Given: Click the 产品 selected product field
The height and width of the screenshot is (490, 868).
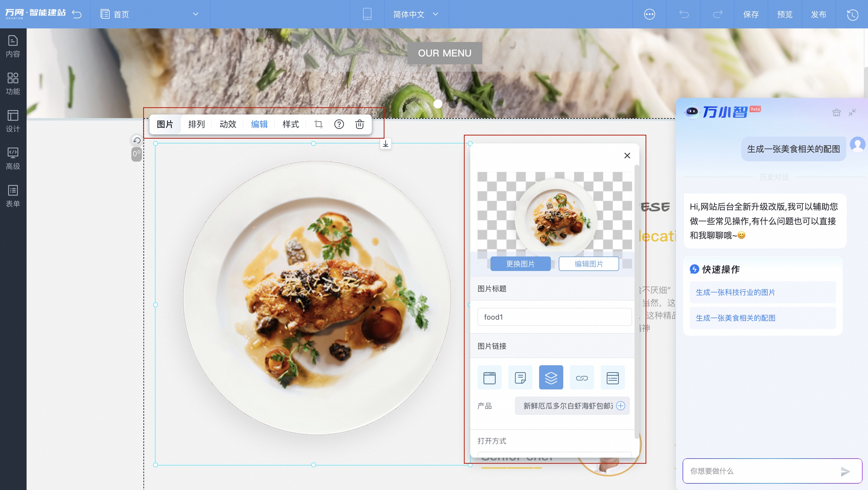Looking at the screenshot, I should point(572,406).
